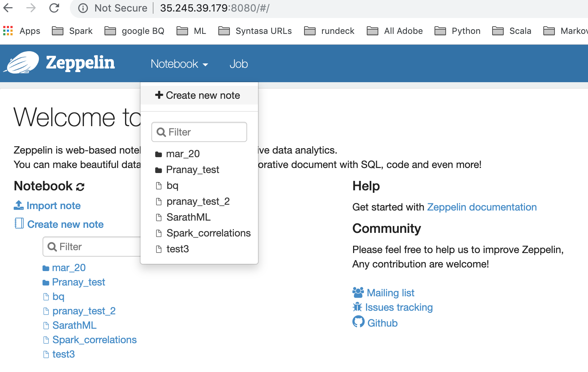Image resolution: width=588 pixels, height=372 pixels.
Task: Collapse the Notebook dropdown in the navbar
Action: (179, 64)
